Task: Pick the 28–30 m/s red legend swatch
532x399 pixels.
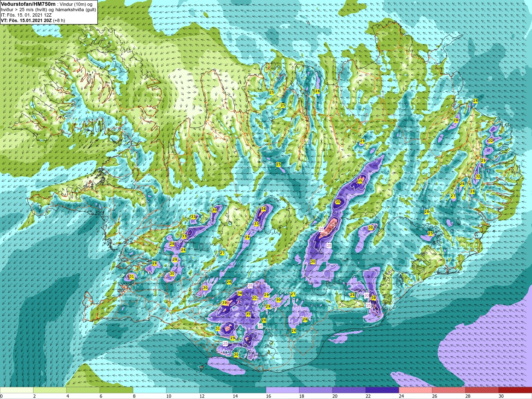Action: tap(482, 390)
